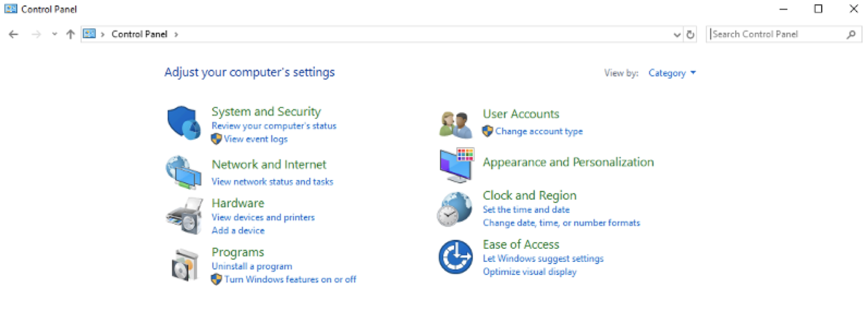Open the Clock and Region icon
The width and height of the screenshot is (868, 332).
click(454, 209)
